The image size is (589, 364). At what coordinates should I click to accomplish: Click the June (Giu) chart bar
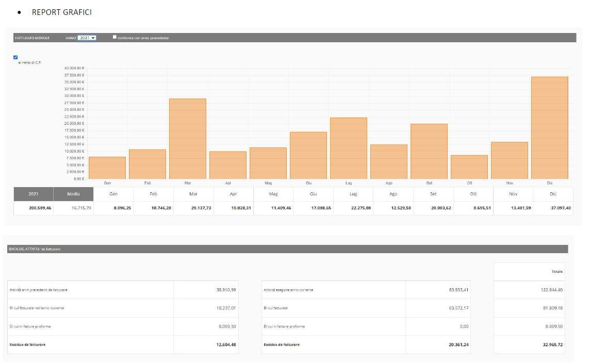[308, 155]
